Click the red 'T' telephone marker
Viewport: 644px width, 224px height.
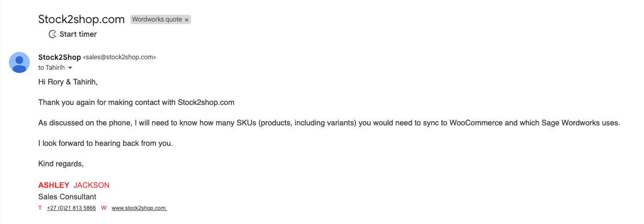click(x=40, y=208)
